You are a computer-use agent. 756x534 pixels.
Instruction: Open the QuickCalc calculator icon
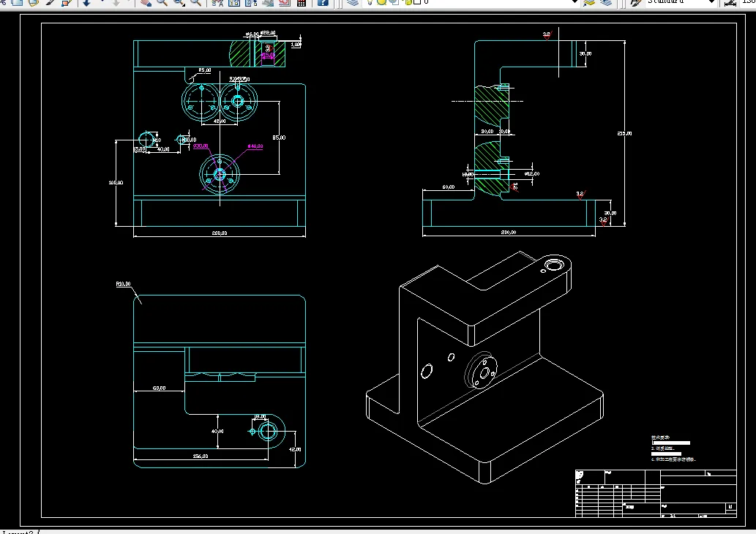pyautogui.click(x=302, y=2)
